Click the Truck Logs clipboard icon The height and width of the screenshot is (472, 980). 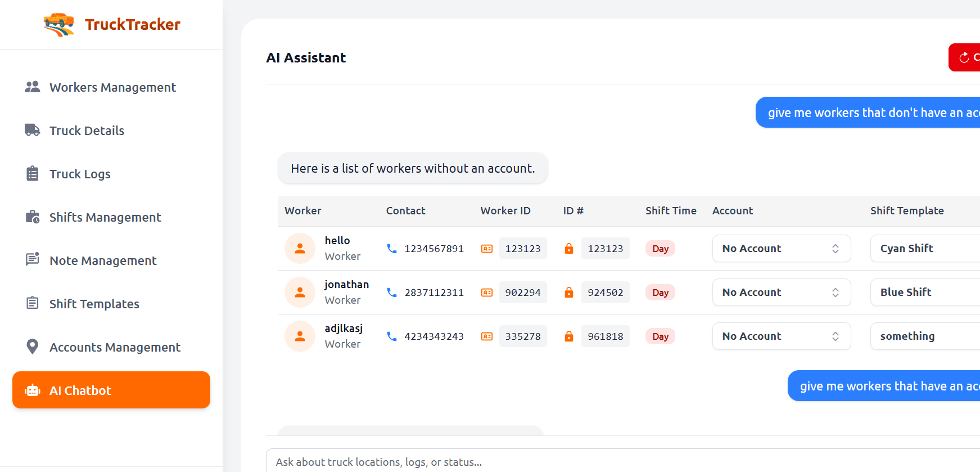[32, 173]
